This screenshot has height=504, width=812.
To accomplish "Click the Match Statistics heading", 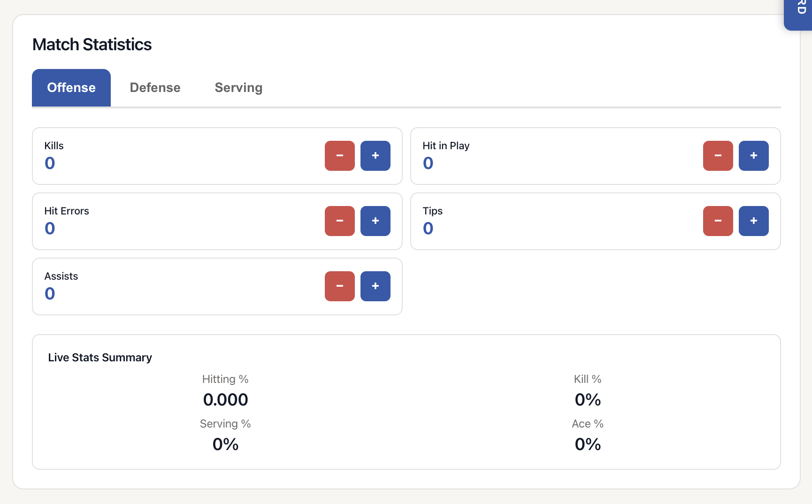I will click(92, 45).
